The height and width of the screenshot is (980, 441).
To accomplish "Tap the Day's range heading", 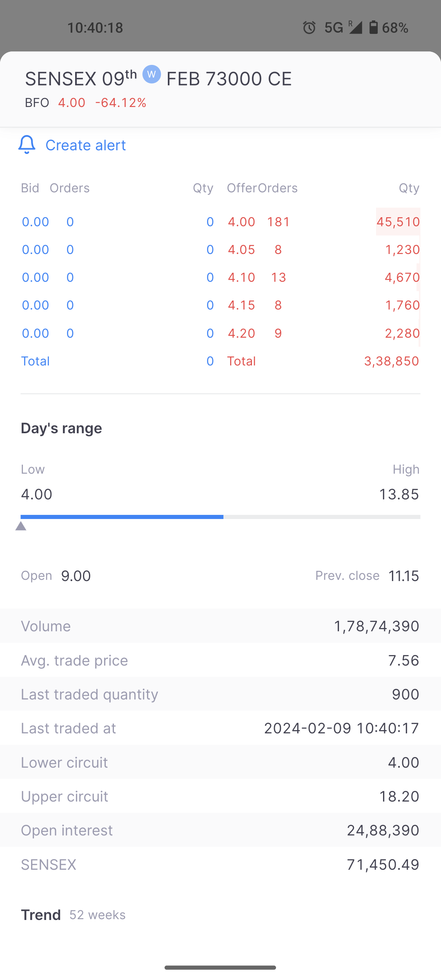I will pos(62,428).
